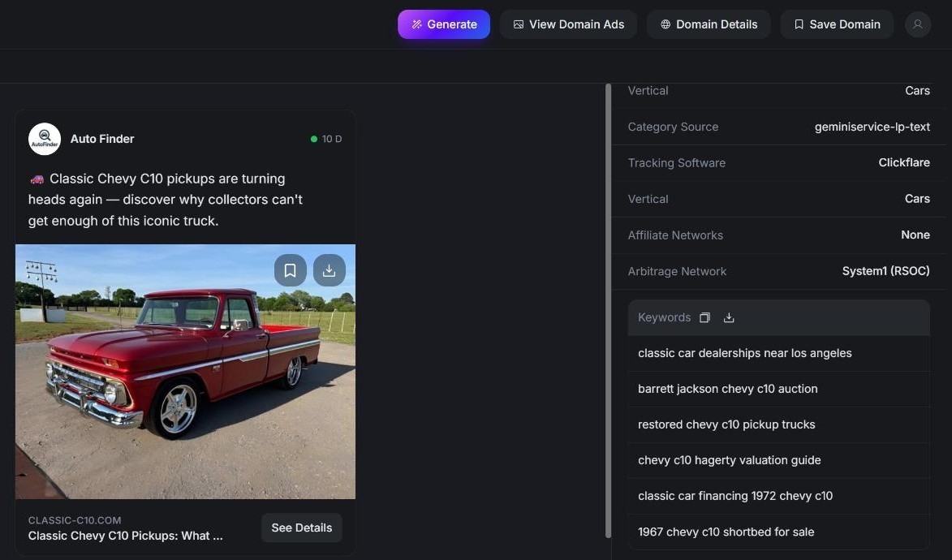The height and width of the screenshot is (560, 952).
Task: Select keyword 'chevy c10 hagerty valuation guide'
Action: click(778, 460)
